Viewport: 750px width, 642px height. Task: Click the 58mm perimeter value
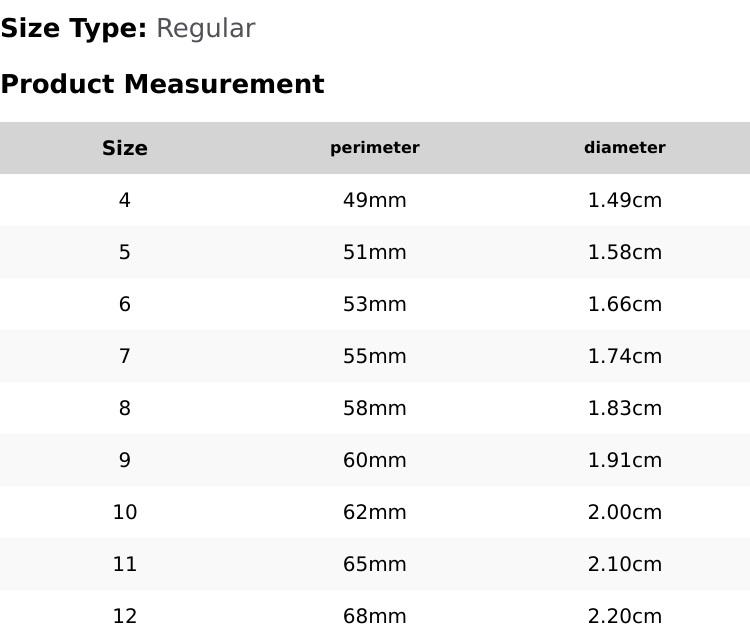click(x=375, y=408)
